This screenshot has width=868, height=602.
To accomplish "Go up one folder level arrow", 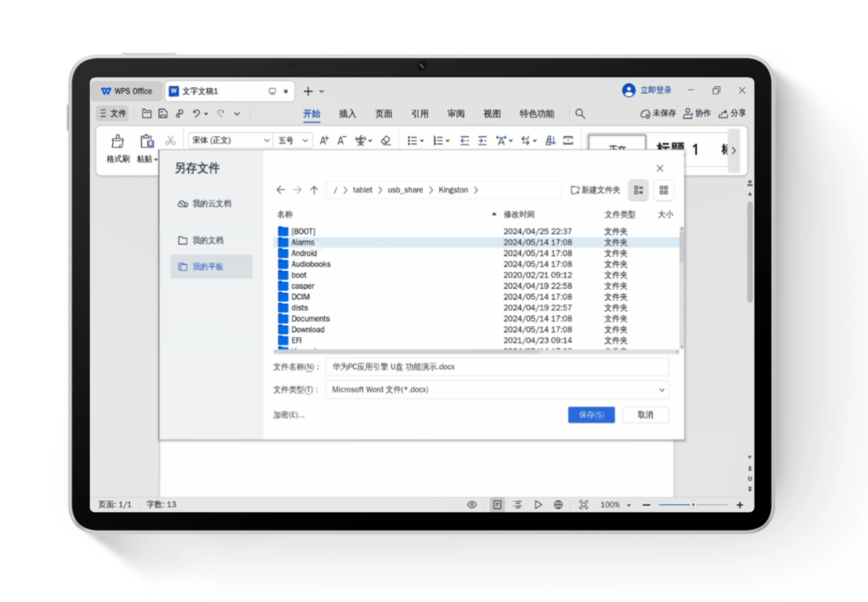I will [314, 190].
